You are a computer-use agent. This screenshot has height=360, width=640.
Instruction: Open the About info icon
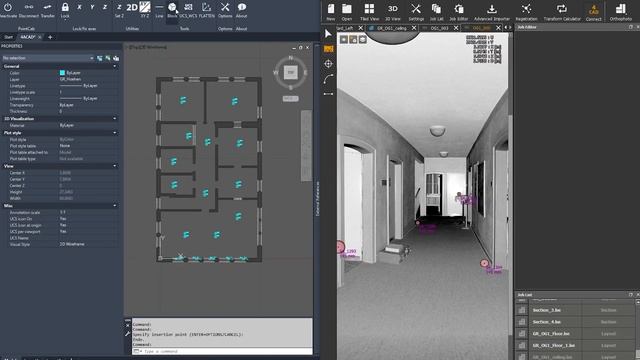pos(242,7)
